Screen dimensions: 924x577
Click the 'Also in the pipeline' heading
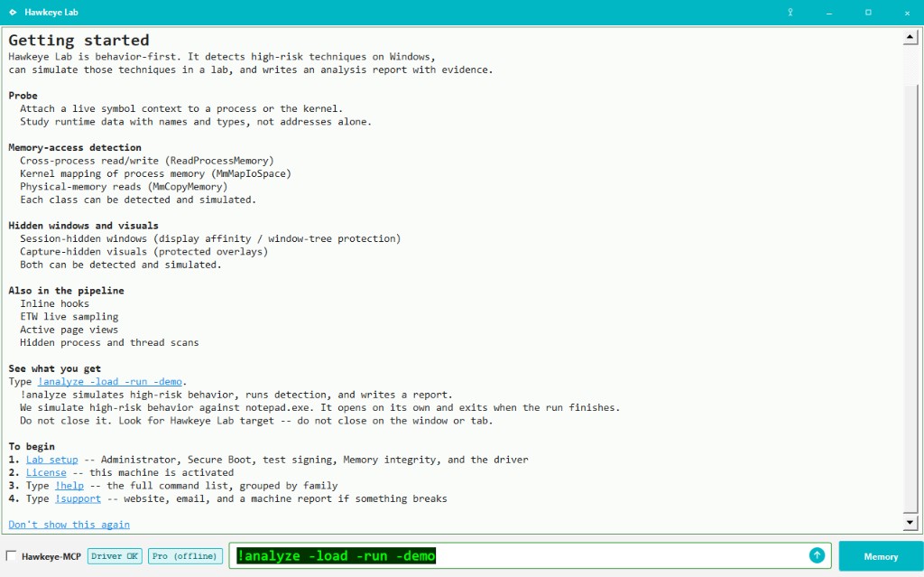[x=66, y=290]
